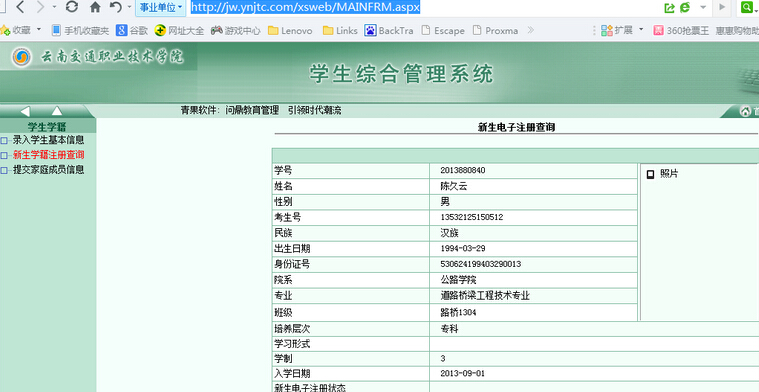Open the Escape bookmark
Image resolution: width=759 pixels, height=392 pixels.
pos(443,30)
